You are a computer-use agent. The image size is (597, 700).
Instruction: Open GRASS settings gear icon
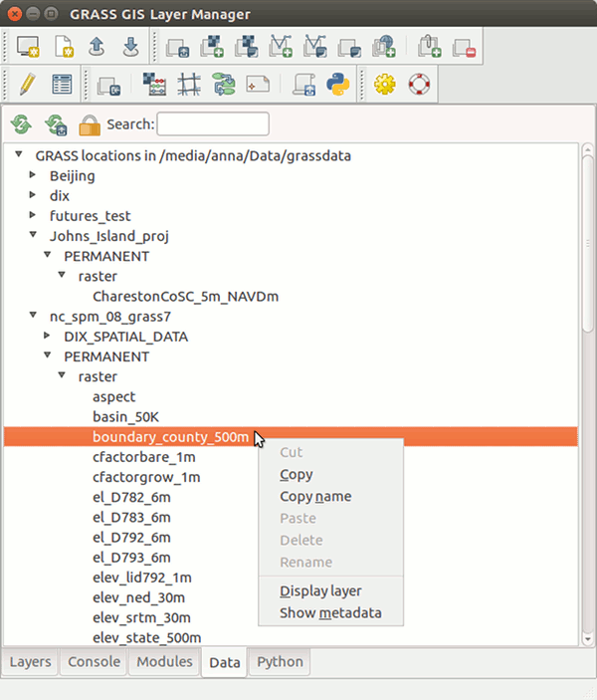(385, 86)
